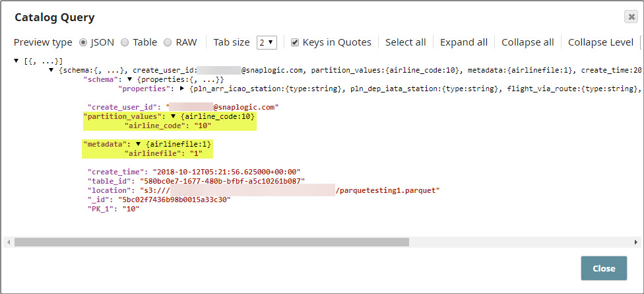
Task: Click Expand all in the toolbar
Action: [463, 42]
